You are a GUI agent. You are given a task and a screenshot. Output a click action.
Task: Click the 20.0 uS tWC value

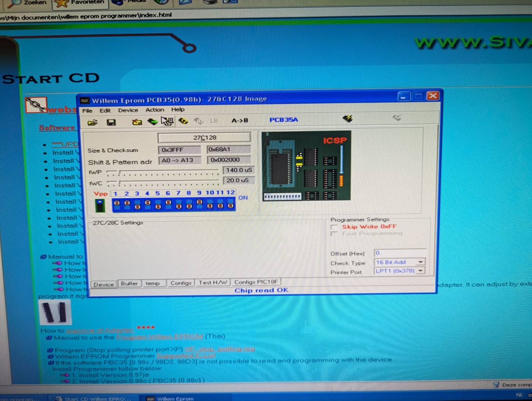coord(239,180)
